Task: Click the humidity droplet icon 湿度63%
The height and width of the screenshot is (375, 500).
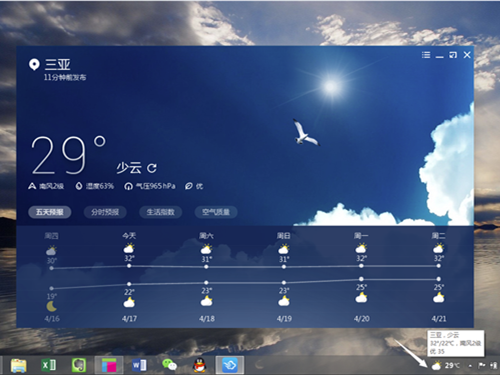Action: (x=79, y=186)
